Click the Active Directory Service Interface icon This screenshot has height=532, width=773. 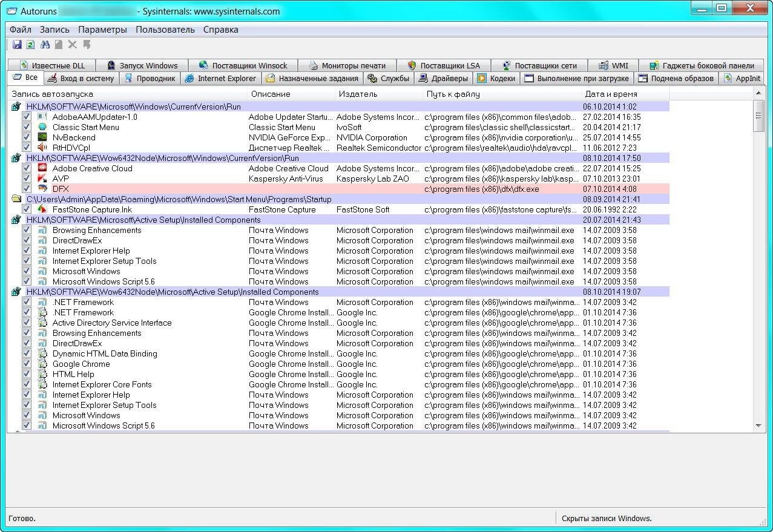[42, 323]
